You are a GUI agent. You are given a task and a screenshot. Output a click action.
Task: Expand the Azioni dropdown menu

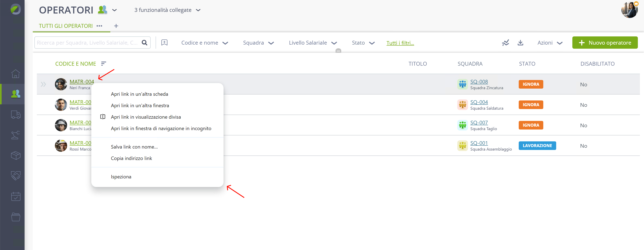coord(550,43)
